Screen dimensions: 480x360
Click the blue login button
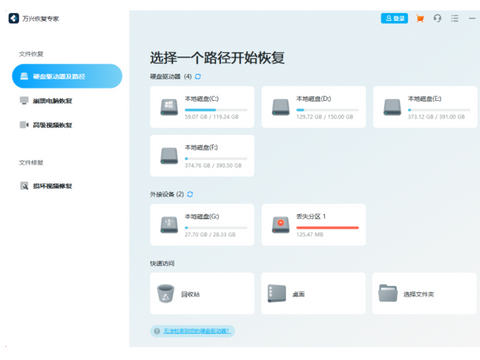pyautogui.click(x=394, y=18)
